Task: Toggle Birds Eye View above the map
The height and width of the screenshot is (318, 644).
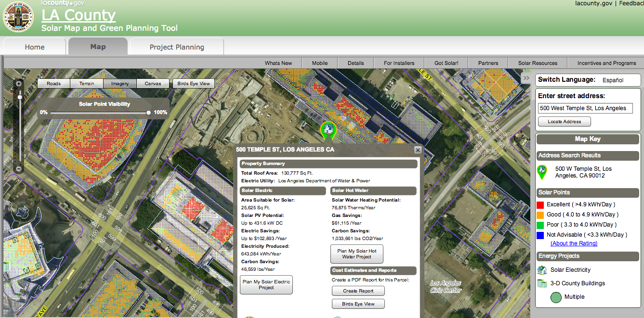Action: click(x=194, y=84)
